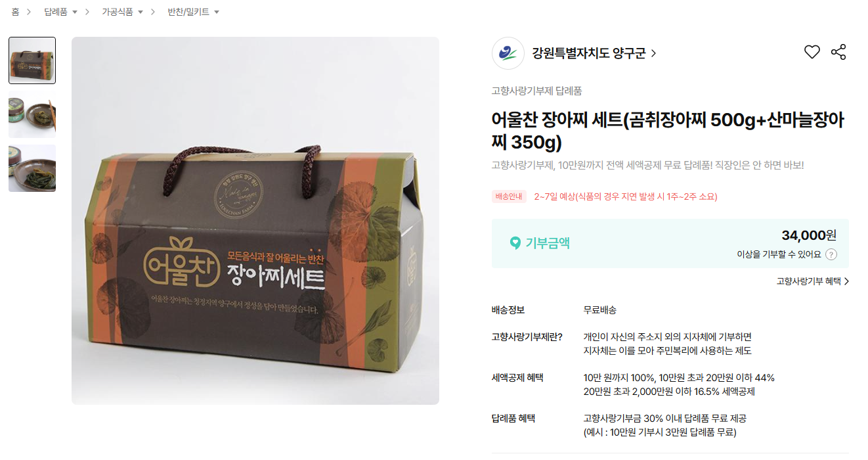Click the 가공식품 breadcrumb text
The image size is (868, 460).
(118, 12)
